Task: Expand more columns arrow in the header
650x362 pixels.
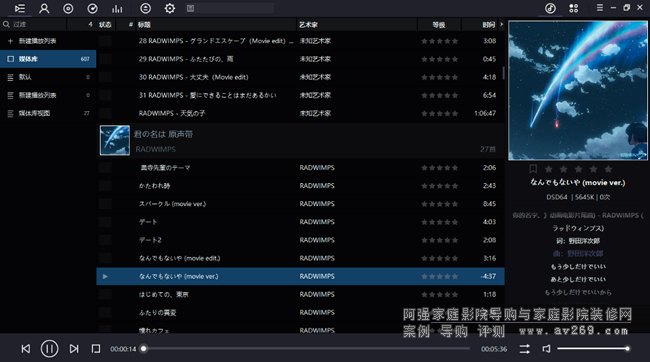Action: (501, 24)
